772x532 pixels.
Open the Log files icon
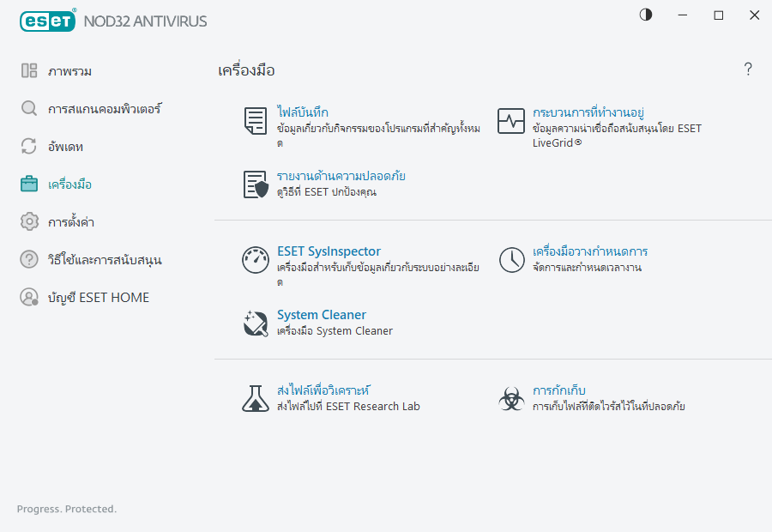[254, 121]
